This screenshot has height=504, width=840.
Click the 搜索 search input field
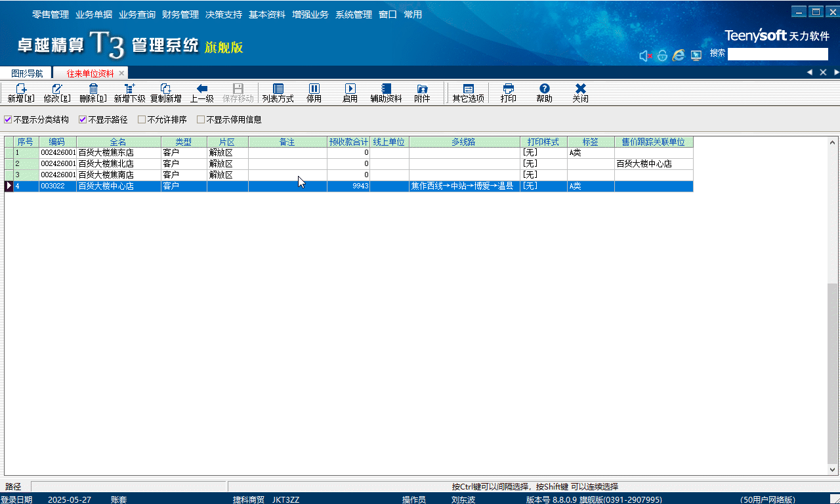click(x=778, y=54)
